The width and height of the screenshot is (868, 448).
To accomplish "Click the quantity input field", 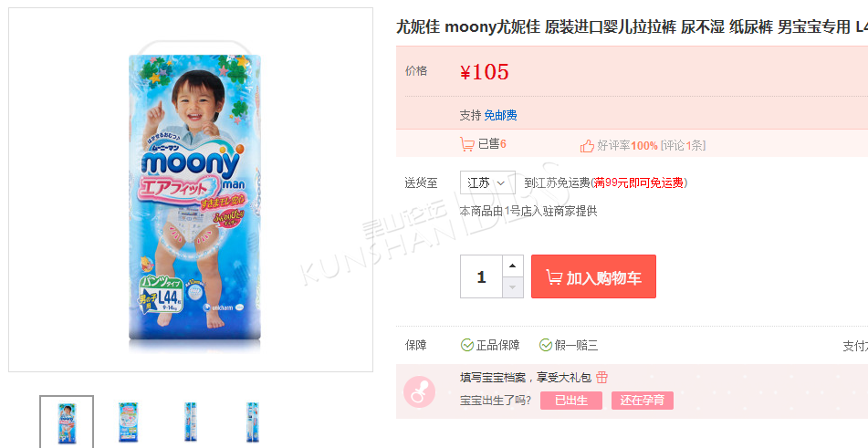I will click(481, 276).
